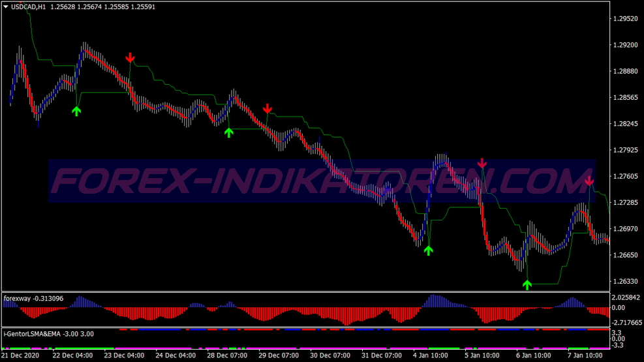Select the red sell arrow above 7 Jan 10:00
644x362 pixels.
click(x=589, y=181)
